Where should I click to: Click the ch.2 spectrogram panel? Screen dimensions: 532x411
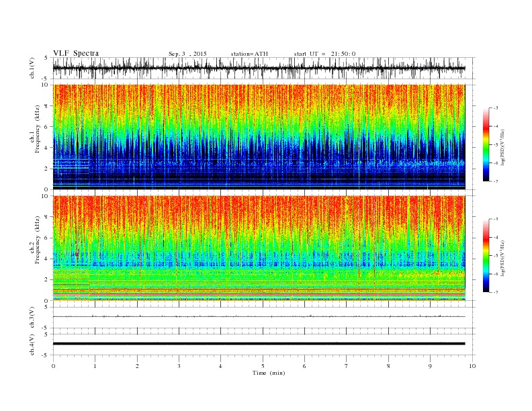(259, 248)
